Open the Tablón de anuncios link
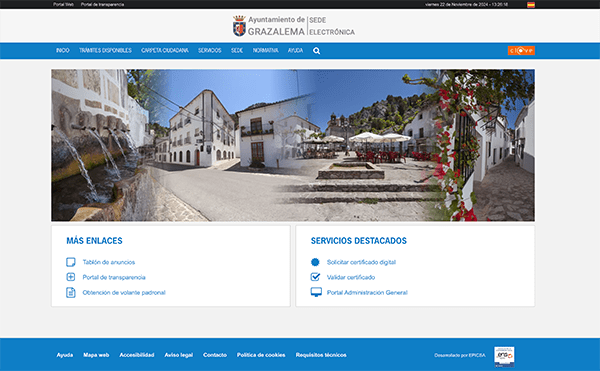 point(109,262)
